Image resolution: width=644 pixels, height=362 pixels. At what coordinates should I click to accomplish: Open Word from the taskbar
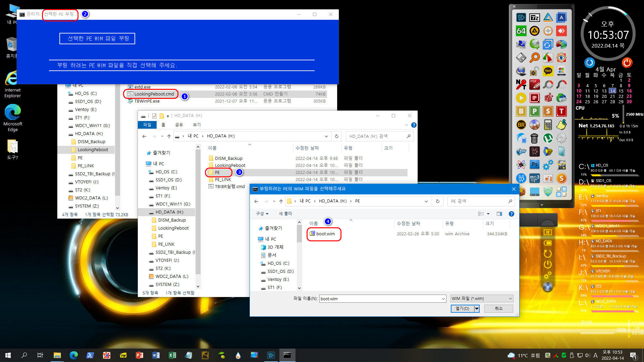pos(156,355)
